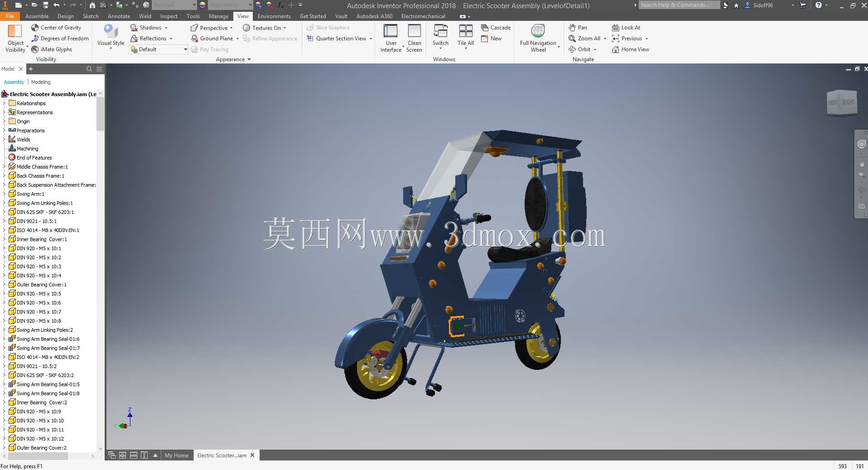Image resolution: width=868 pixels, height=470 pixels.
Task: Add a new browser panel tab
Action: click(31, 69)
